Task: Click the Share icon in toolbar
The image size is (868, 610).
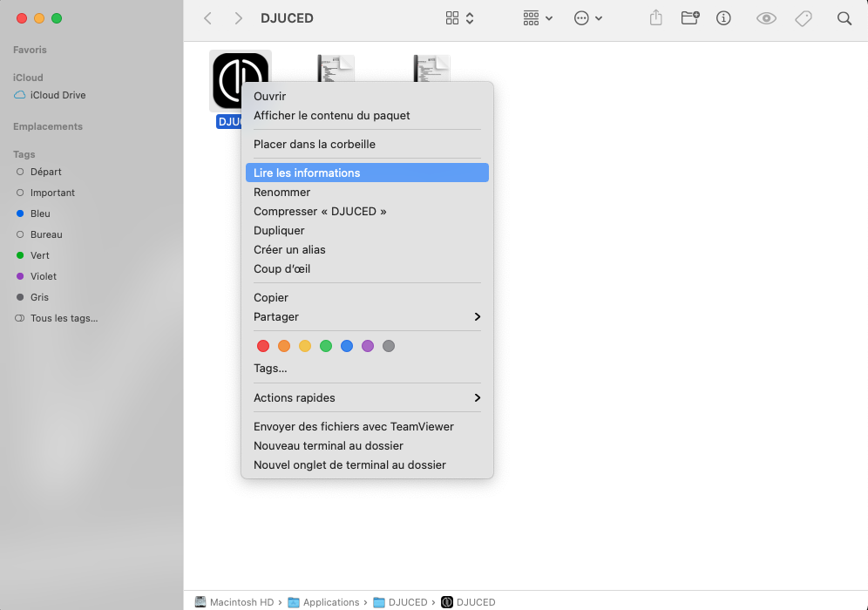Action: click(x=656, y=18)
